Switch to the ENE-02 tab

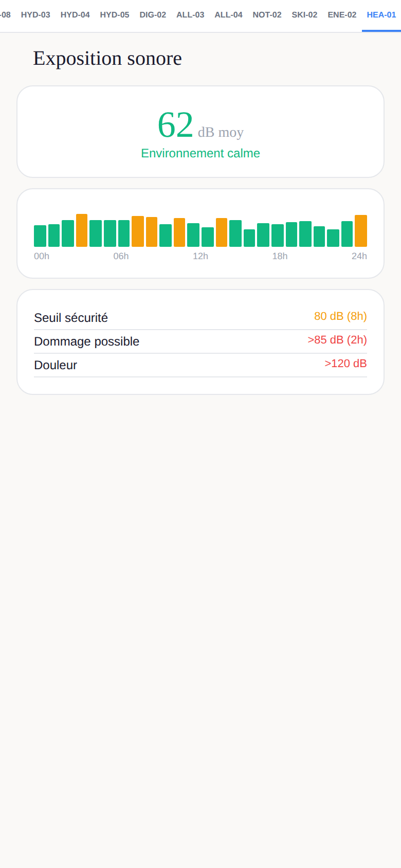(342, 15)
